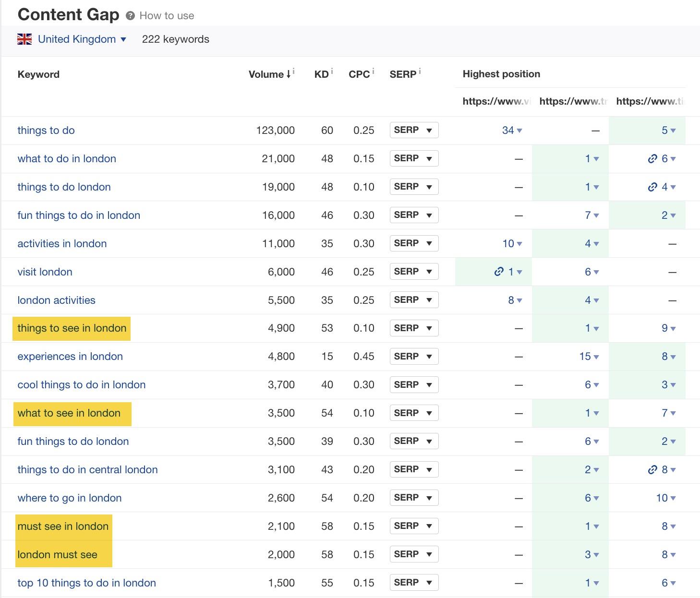The height and width of the screenshot is (598, 700).
Task: Click the info icon beside SERP header
Action: (420, 70)
